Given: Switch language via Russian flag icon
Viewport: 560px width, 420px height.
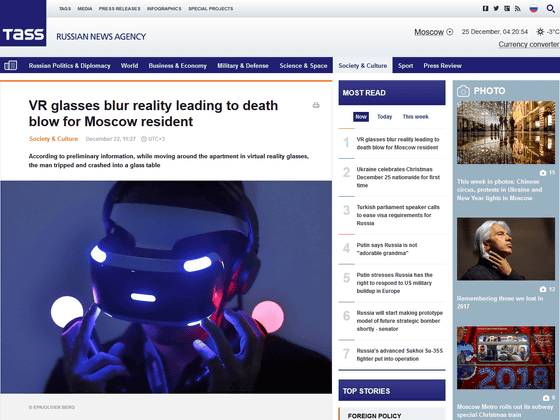Looking at the screenshot, I should point(534,9).
